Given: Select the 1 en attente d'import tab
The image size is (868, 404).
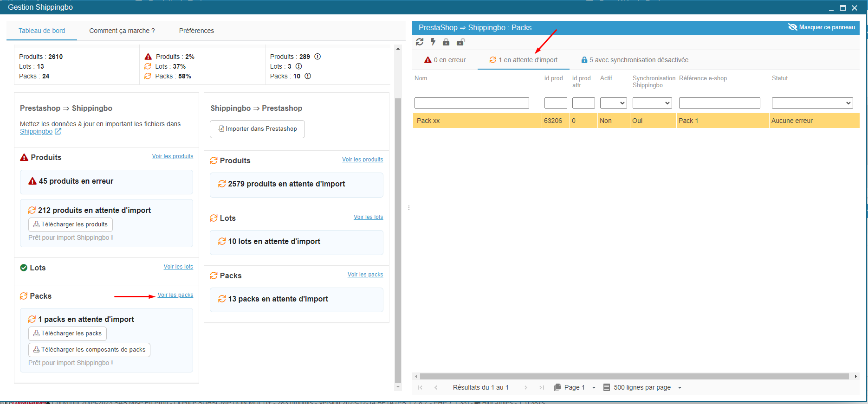Looking at the screenshot, I should click(x=524, y=60).
